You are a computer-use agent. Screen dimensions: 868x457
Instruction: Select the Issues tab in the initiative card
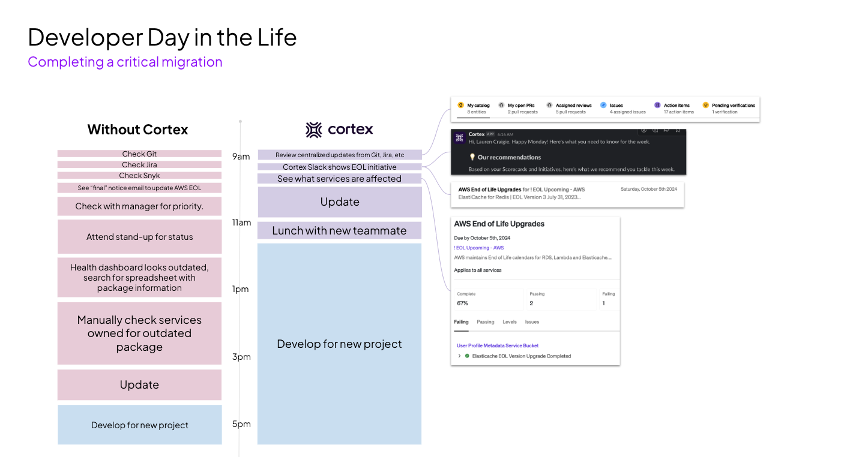pyautogui.click(x=532, y=322)
